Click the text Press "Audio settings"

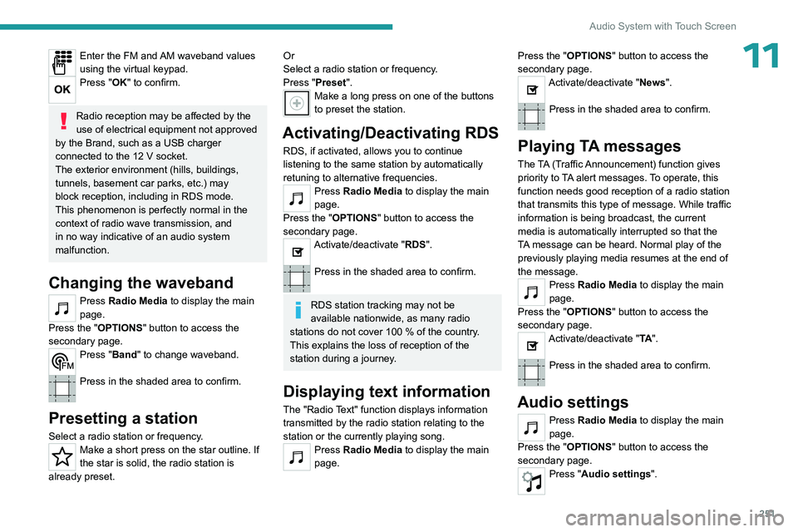tap(603, 474)
